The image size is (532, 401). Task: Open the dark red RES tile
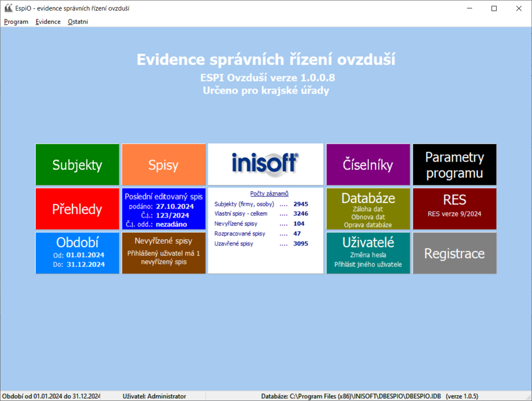point(455,209)
